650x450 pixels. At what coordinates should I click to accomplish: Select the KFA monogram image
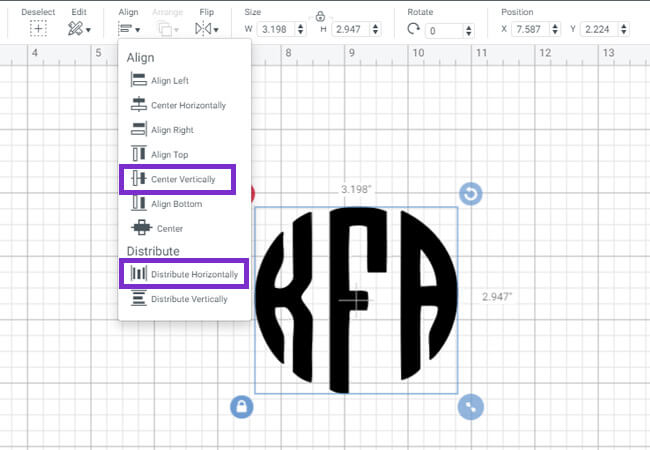click(357, 300)
